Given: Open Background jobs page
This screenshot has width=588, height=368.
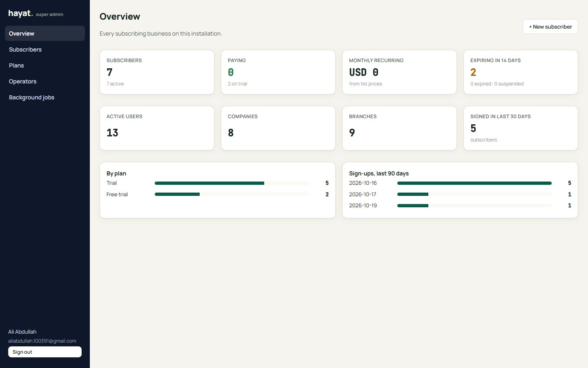Looking at the screenshot, I should (x=45, y=97).
